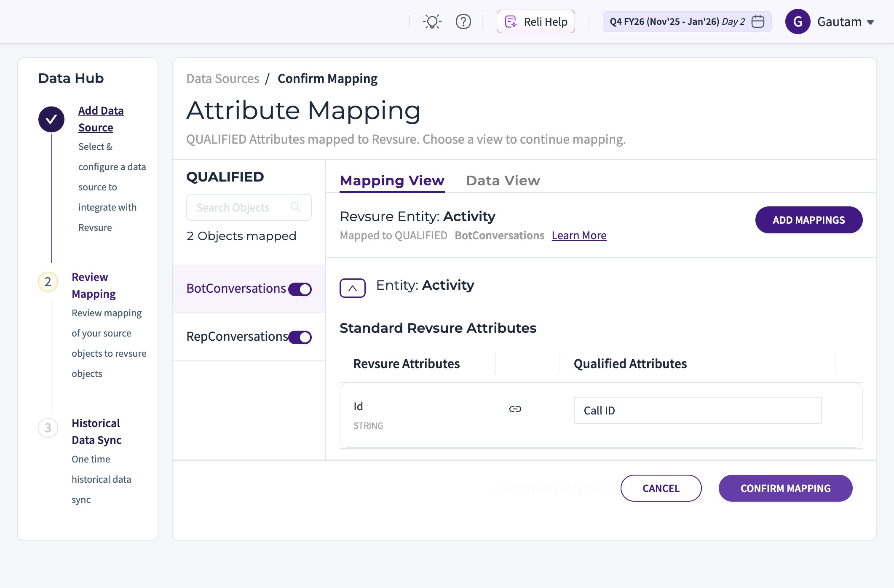
Task: Select the Mapping View tab
Action: point(392,181)
